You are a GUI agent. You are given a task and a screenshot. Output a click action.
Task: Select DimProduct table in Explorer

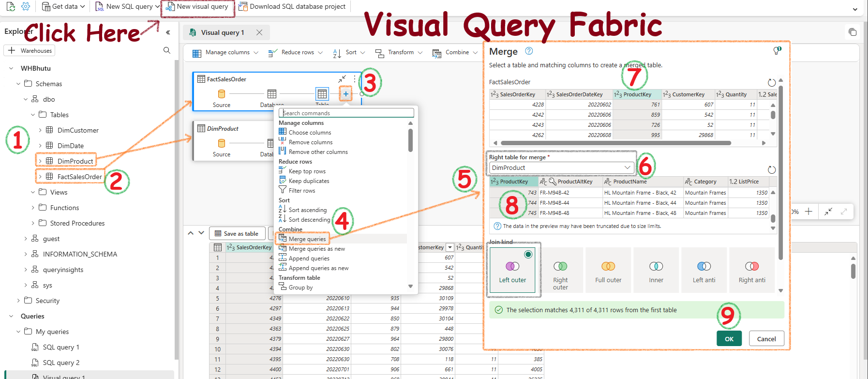coord(75,161)
